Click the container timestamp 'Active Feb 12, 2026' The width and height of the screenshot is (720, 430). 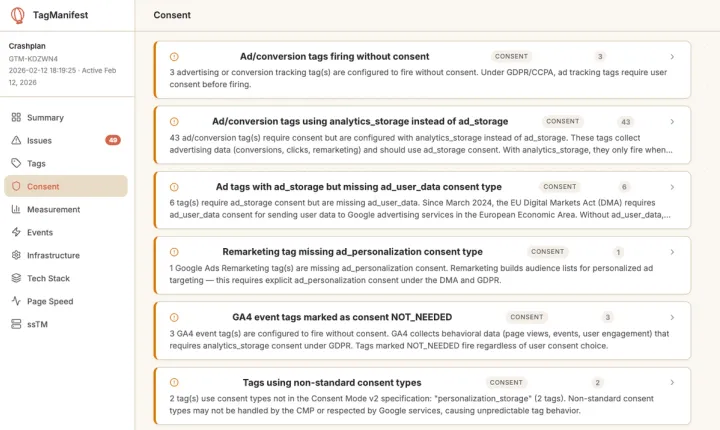[62, 76]
